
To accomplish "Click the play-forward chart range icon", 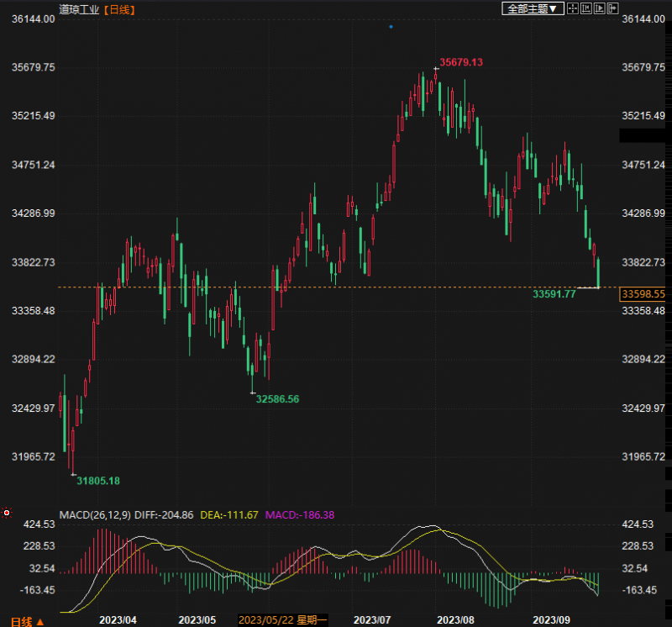I will 599,8.
